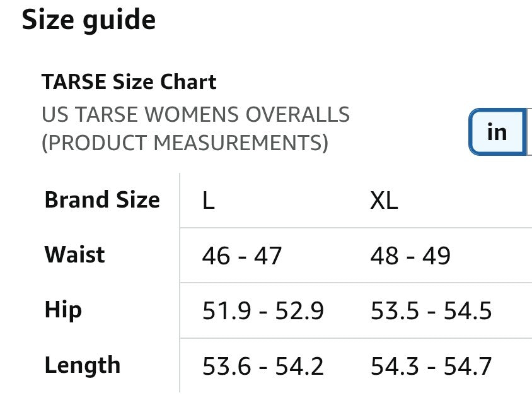532x400 pixels.
Task: Click the L waist value 46 - 47
Action: [x=242, y=256]
